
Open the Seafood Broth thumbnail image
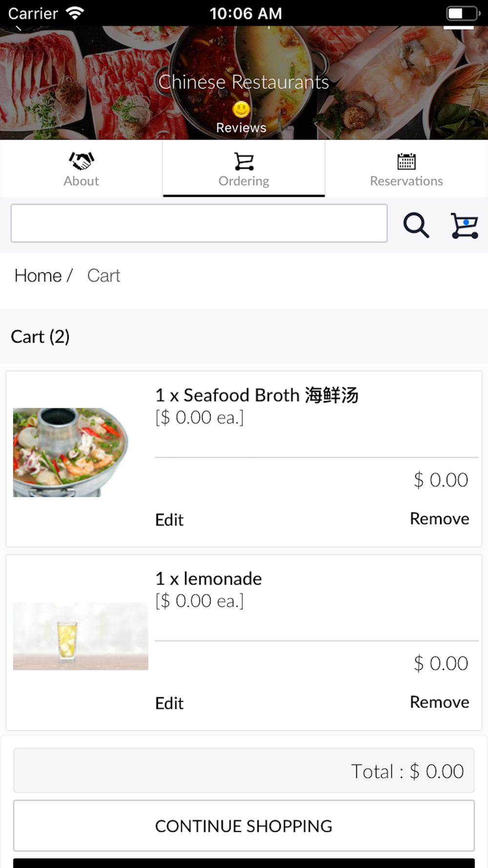point(71,452)
